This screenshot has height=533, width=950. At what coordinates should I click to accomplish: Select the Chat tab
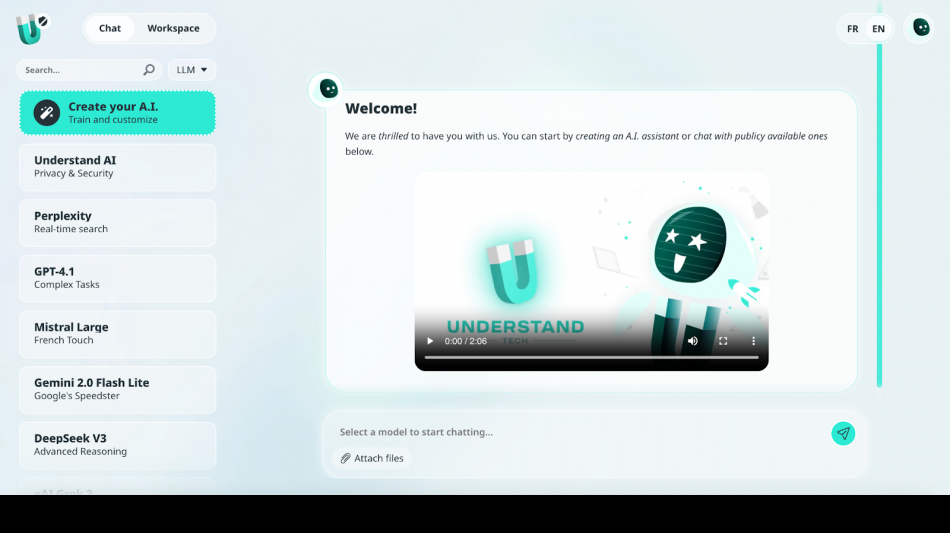click(110, 28)
